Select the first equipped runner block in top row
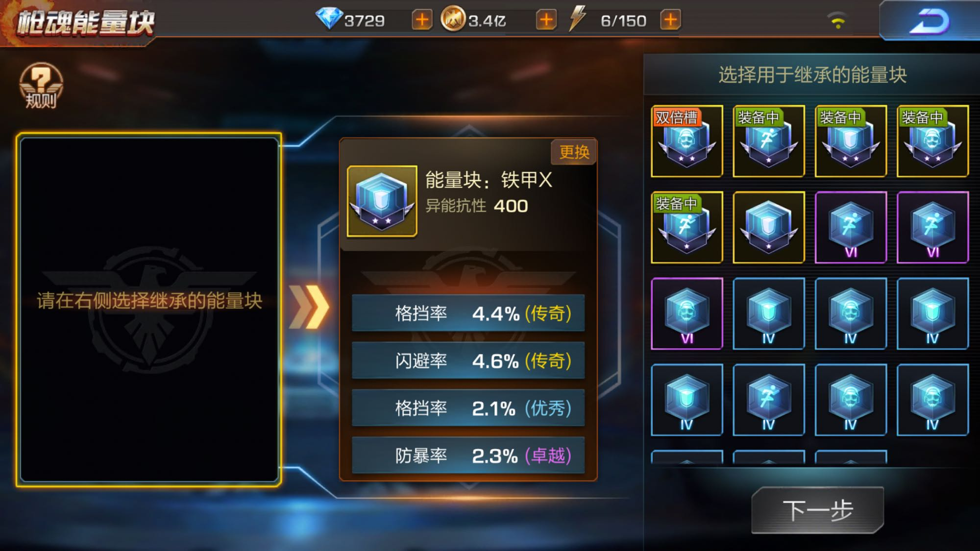 click(x=769, y=141)
